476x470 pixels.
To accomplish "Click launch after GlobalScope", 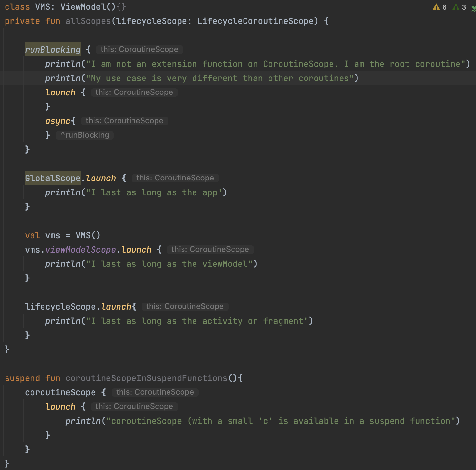I will [x=101, y=178].
